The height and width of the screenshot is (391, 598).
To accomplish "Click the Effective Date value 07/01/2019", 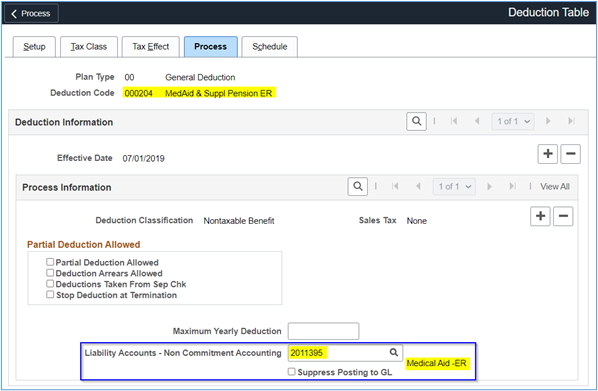I will pyautogui.click(x=143, y=159).
